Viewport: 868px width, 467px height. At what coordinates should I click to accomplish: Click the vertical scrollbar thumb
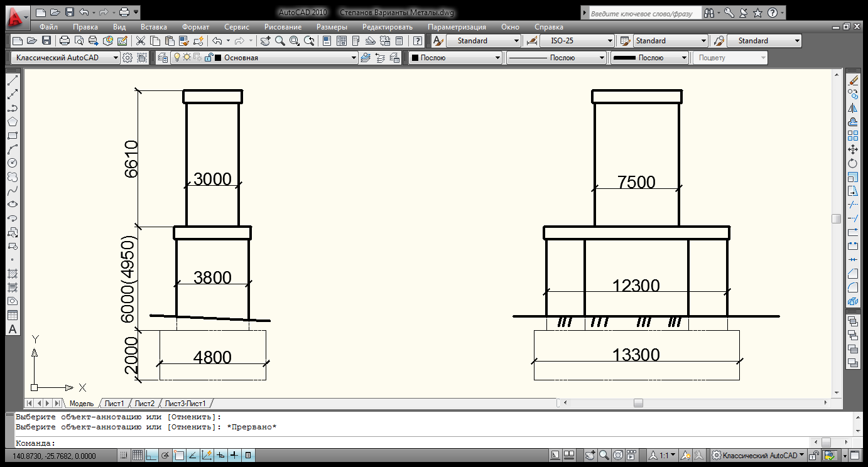(x=836, y=218)
